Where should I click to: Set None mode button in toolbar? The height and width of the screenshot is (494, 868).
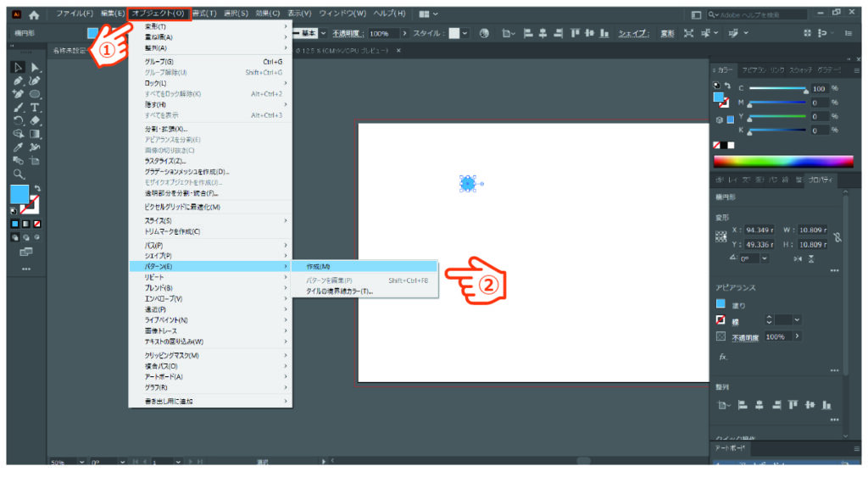tap(37, 224)
